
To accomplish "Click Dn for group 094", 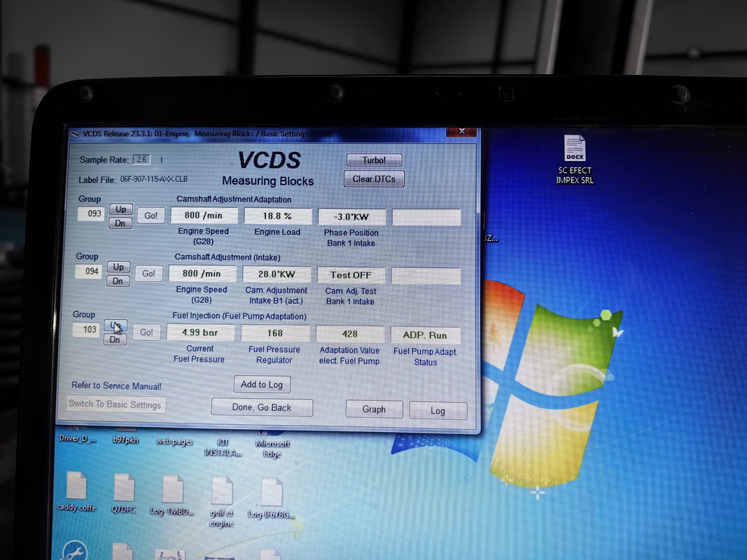I will click(x=118, y=281).
